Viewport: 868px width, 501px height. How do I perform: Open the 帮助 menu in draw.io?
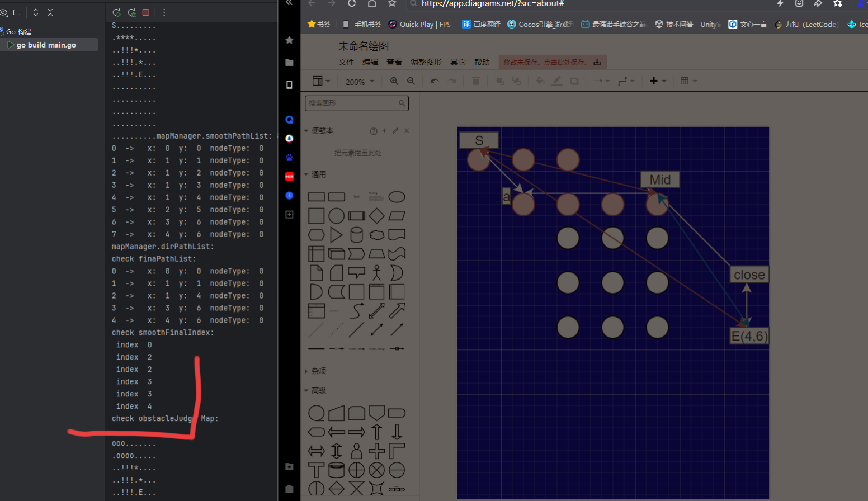(x=482, y=62)
